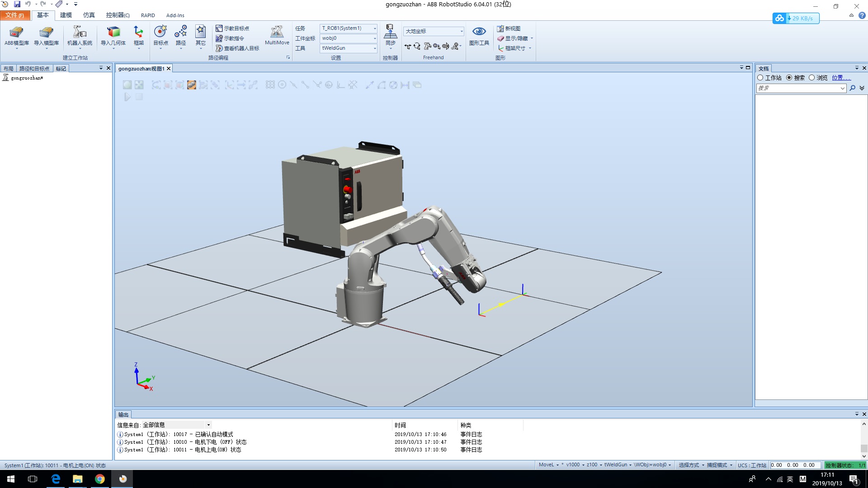The height and width of the screenshot is (488, 868).
Task: Click the help question mark icon
Action: coord(862,15)
